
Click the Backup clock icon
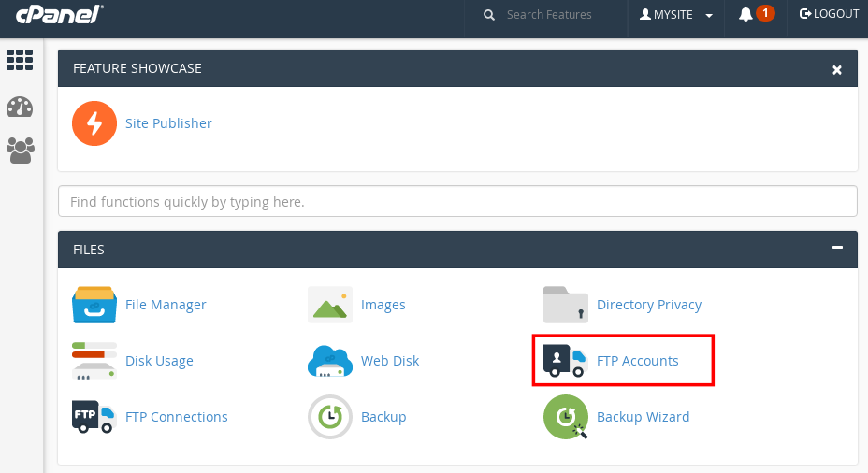[329, 417]
